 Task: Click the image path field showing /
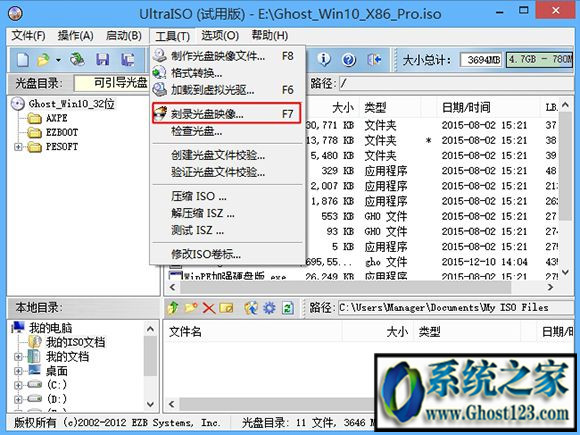click(456, 83)
